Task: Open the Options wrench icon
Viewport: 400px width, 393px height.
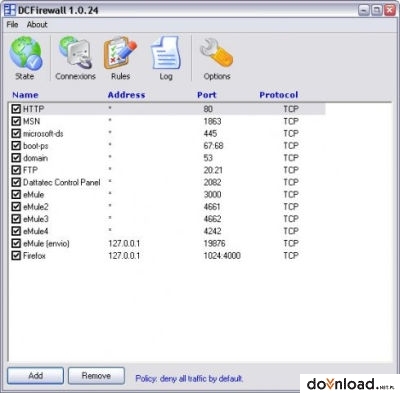Action: click(x=217, y=53)
